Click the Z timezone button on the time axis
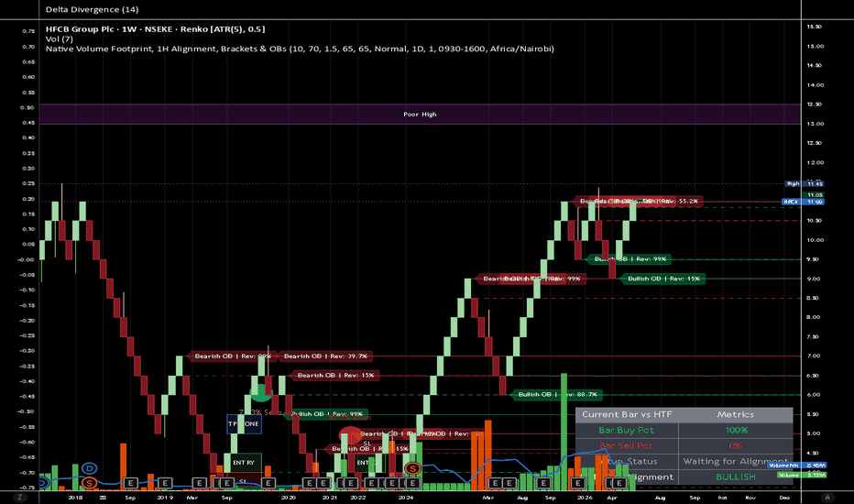 click(x=19, y=497)
